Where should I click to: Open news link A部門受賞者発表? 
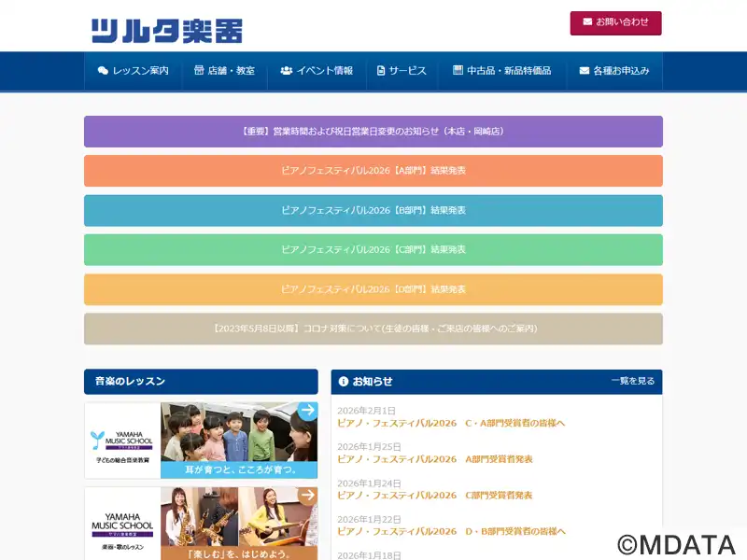tap(435, 459)
